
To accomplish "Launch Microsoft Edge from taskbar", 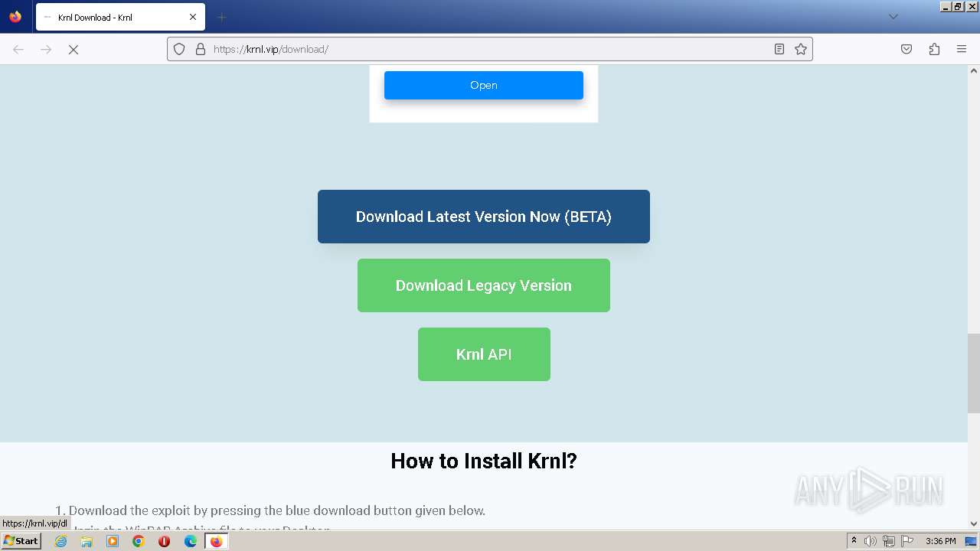I will coord(191,541).
